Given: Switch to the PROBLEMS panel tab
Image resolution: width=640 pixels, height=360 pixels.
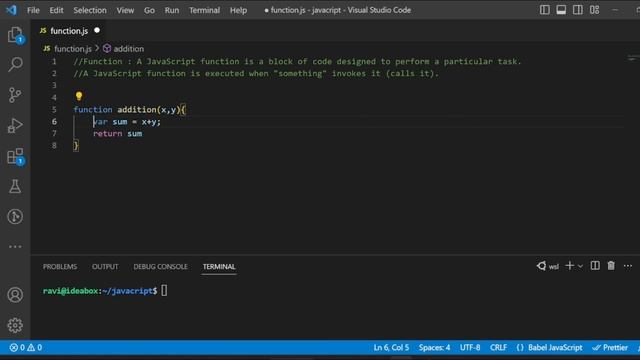Looking at the screenshot, I should (x=60, y=267).
